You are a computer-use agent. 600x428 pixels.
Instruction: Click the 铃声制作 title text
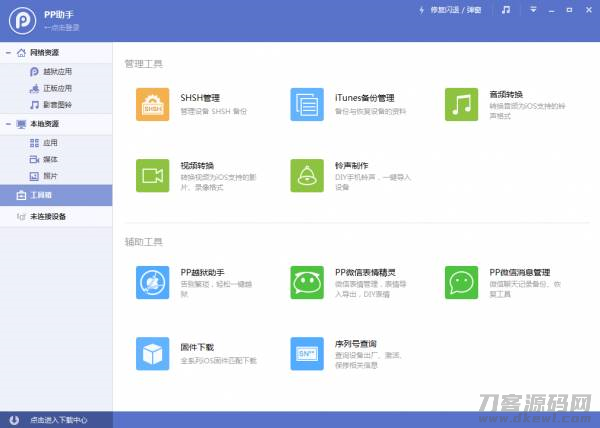351,166
